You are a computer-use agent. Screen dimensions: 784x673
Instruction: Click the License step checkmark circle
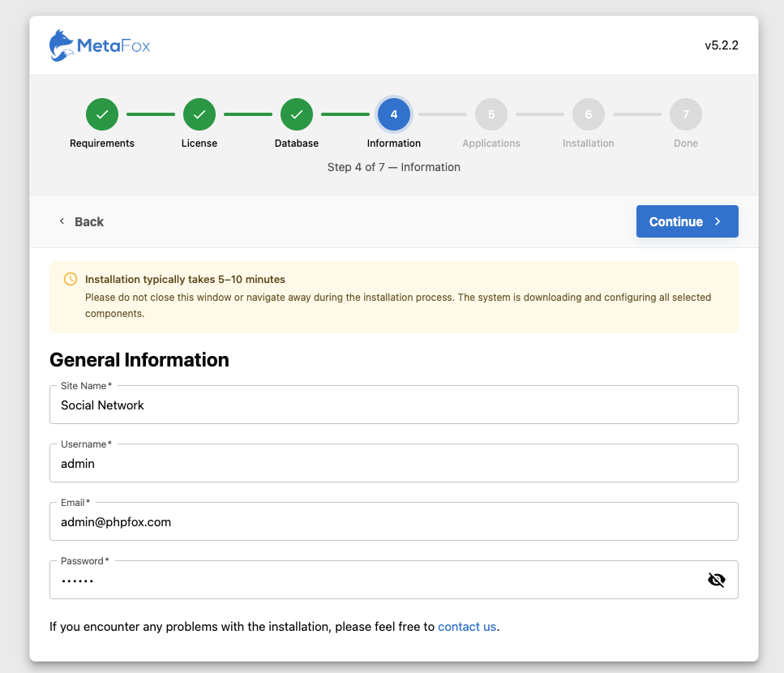(x=199, y=114)
